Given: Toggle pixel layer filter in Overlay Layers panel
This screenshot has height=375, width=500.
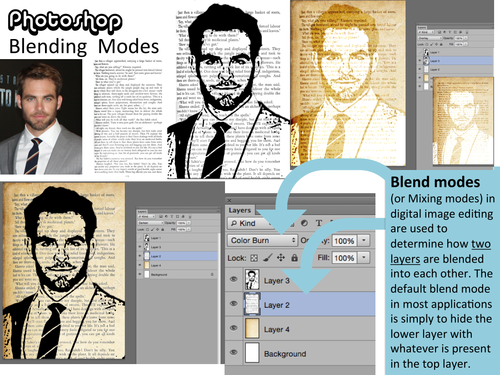Looking at the screenshot, I should click(x=439, y=32).
